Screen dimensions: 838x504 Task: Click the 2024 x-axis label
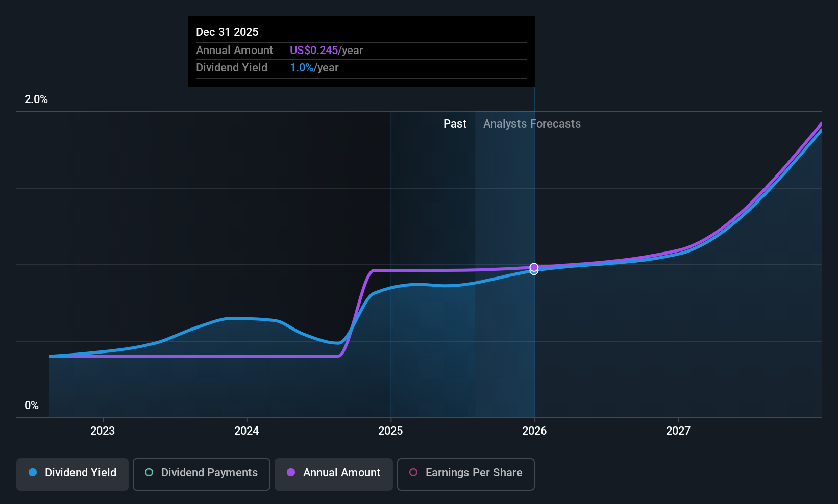247,431
